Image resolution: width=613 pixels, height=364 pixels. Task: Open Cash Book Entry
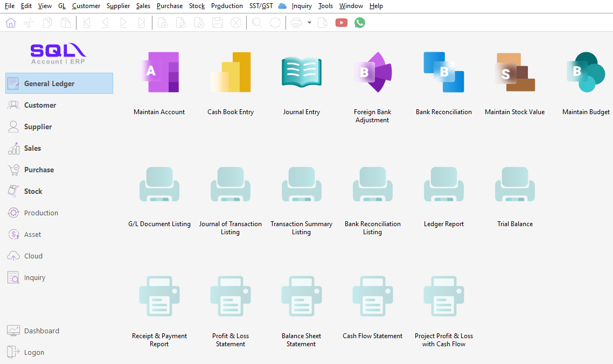pyautogui.click(x=230, y=72)
